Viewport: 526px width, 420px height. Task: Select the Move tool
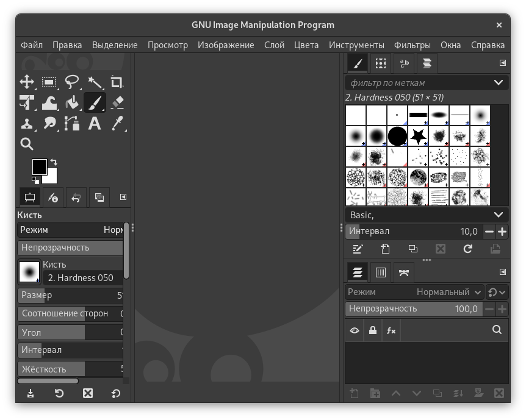pyautogui.click(x=27, y=82)
